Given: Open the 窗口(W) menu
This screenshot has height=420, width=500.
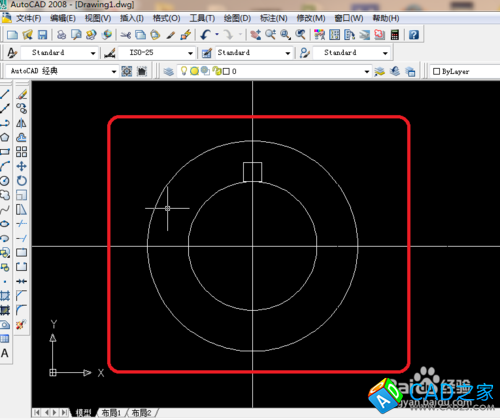Looking at the screenshot, I should coord(349,18).
